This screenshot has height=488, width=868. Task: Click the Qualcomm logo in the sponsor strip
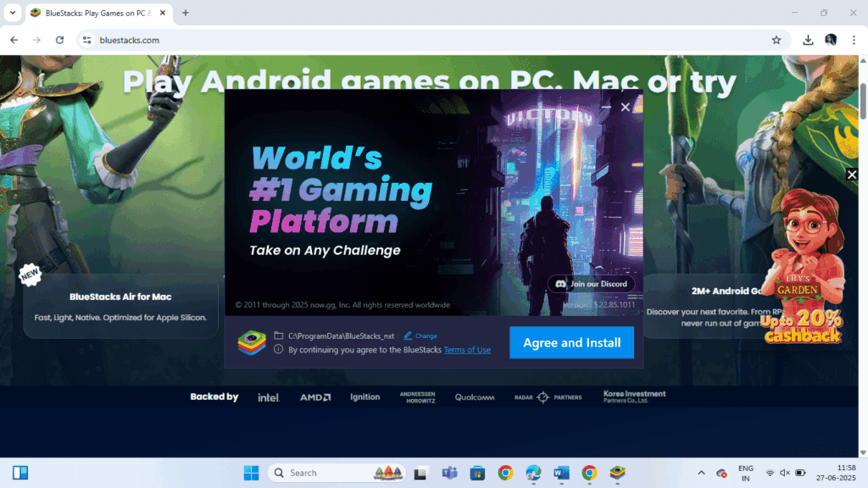474,396
